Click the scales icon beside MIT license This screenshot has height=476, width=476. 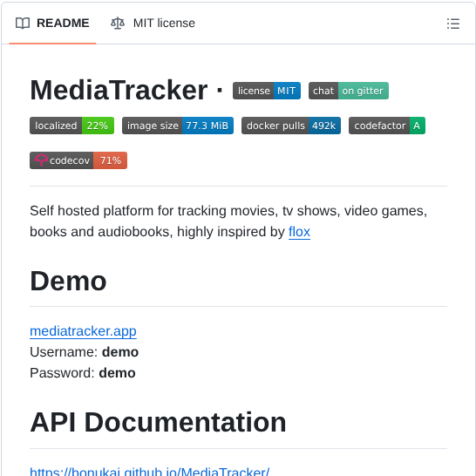[x=118, y=23]
